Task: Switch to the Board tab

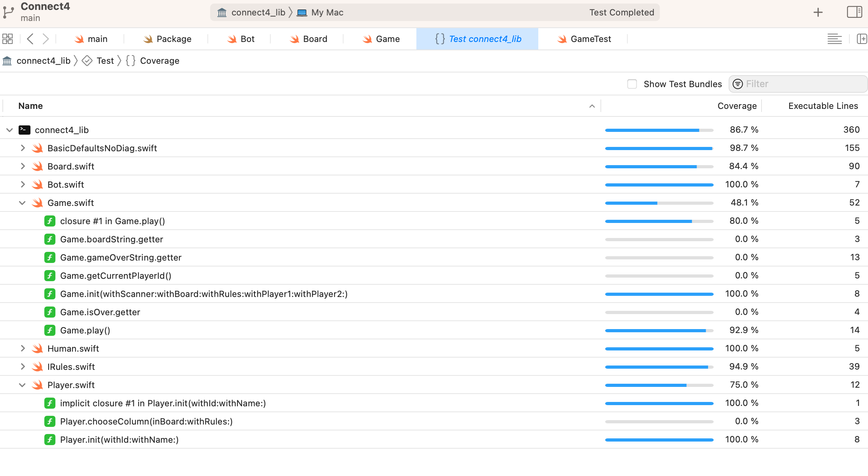Action: (x=308, y=39)
